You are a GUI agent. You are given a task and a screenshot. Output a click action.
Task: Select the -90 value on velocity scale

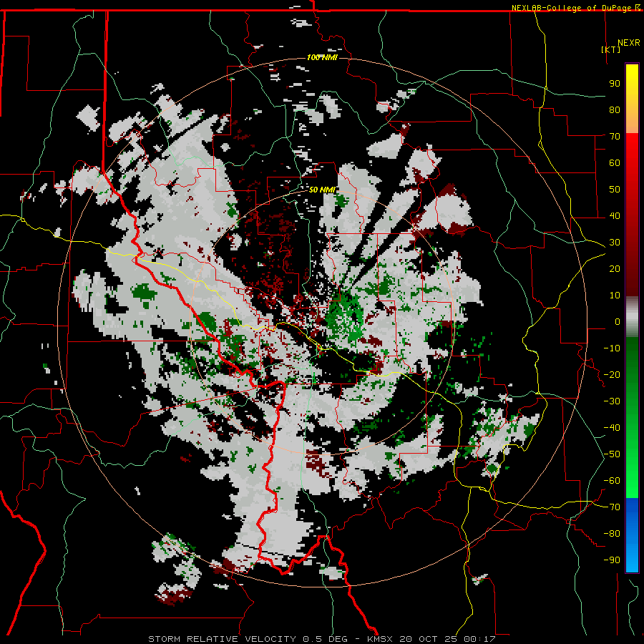pyautogui.click(x=612, y=560)
